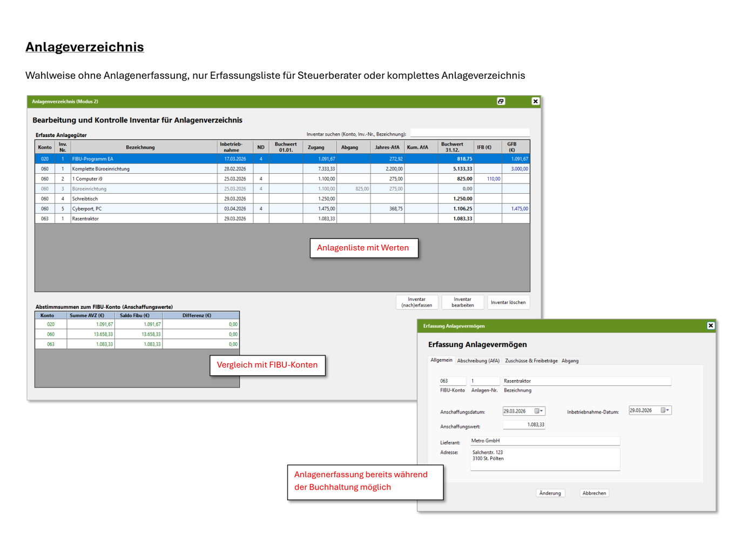The height and width of the screenshot is (535, 756).
Task: Click the Bezeichnung column header
Action: 140,147
